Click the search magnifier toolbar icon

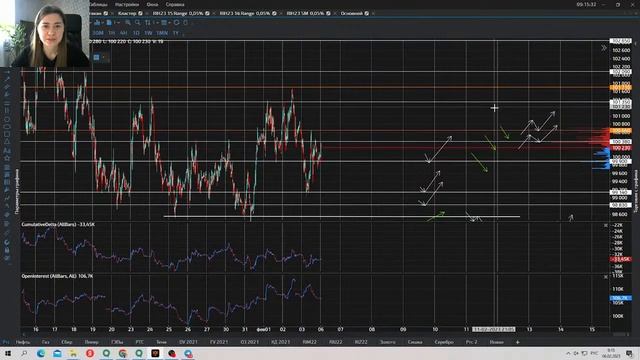[x=138, y=23]
